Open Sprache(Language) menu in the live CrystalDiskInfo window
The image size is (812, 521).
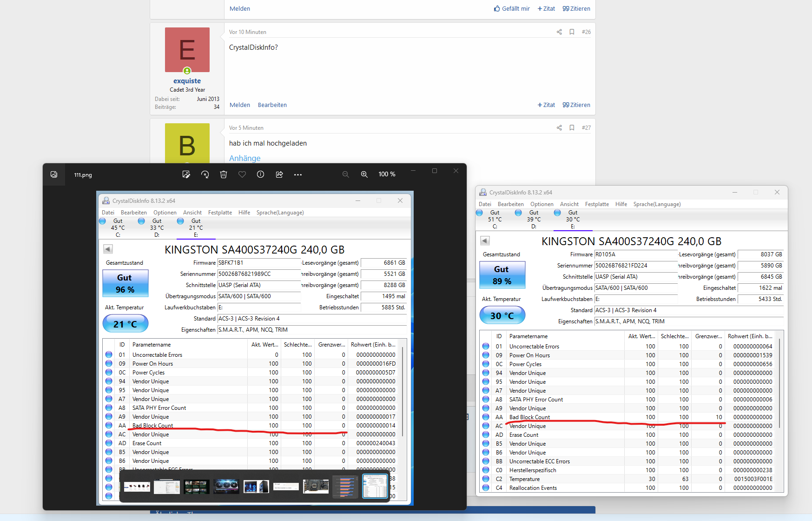[x=657, y=204]
